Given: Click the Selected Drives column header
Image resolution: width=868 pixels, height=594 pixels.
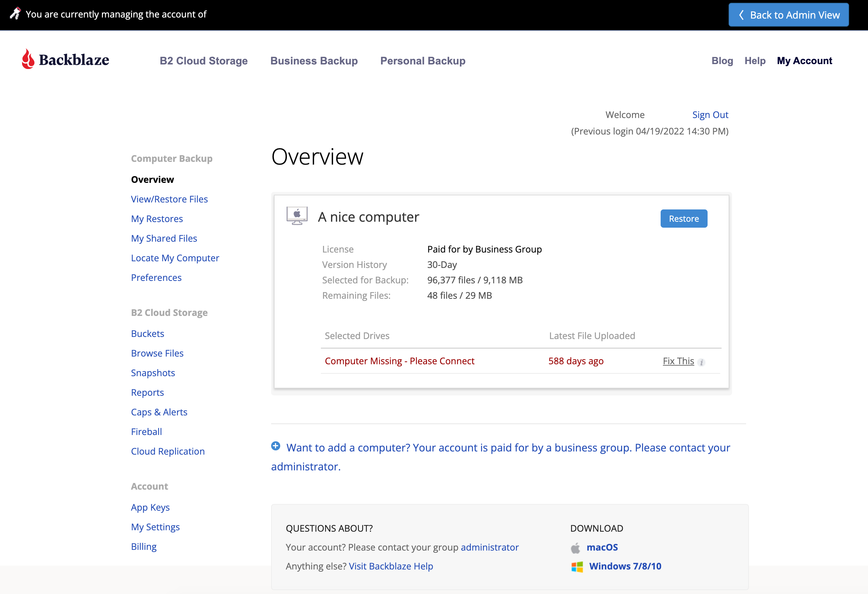Looking at the screenshot, I should [x=357, y=336].
